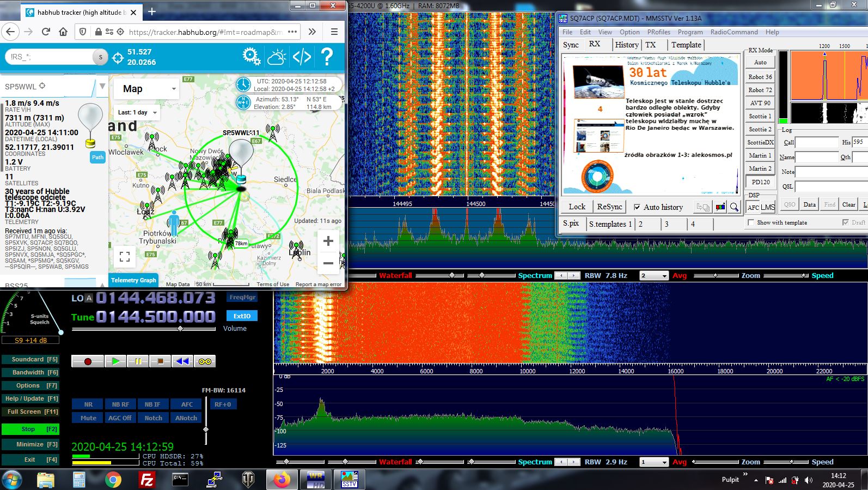Click the HDSDR play button

coord(115,361)
